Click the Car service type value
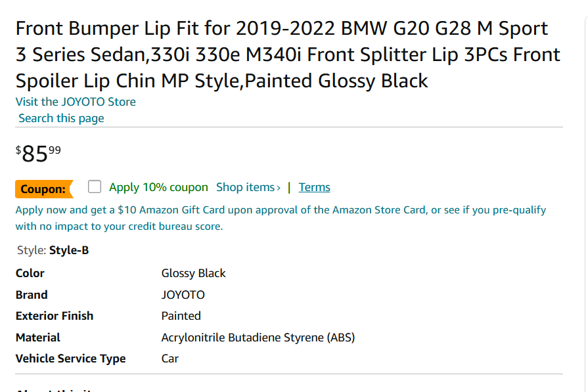 [x=170, y=359]
